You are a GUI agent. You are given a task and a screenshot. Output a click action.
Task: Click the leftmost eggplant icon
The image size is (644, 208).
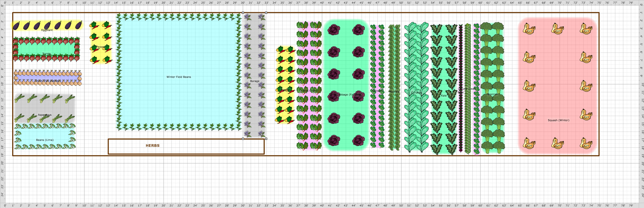(x=16, y=26)
